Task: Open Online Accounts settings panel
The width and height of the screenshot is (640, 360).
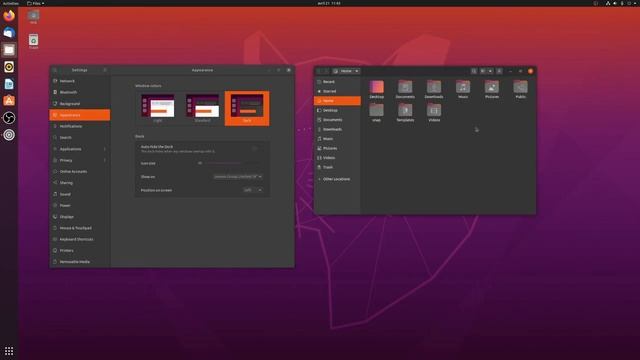Action: tap(80, 171)
